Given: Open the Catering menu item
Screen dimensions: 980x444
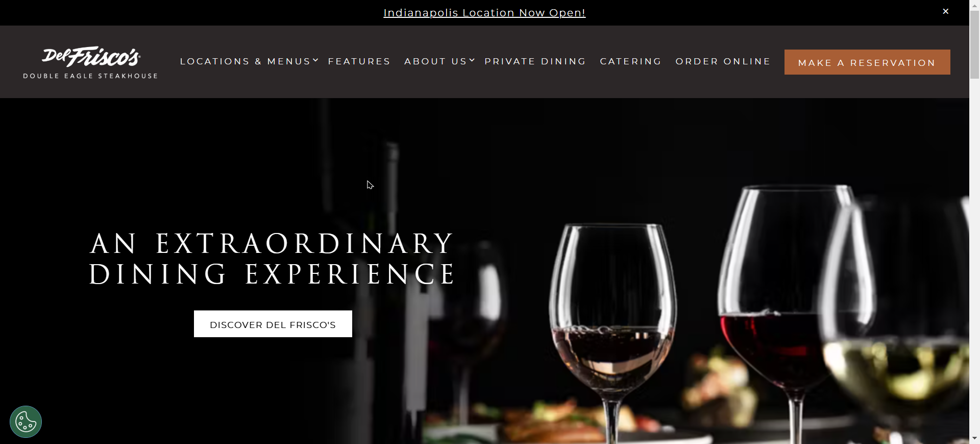Looking at the screenshot, I should point(631,61).
